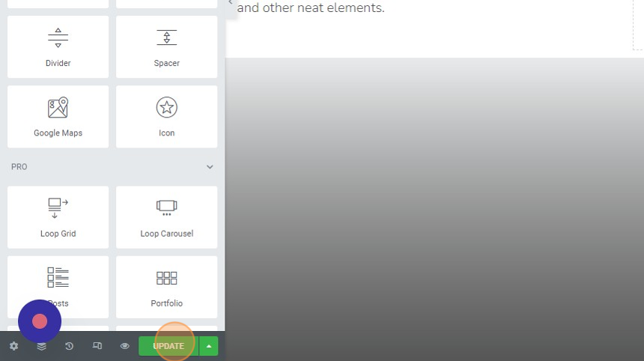Screen dimensions: 644x361
Task: Select the Loop Carousel widget
Action: click(166, 217)
